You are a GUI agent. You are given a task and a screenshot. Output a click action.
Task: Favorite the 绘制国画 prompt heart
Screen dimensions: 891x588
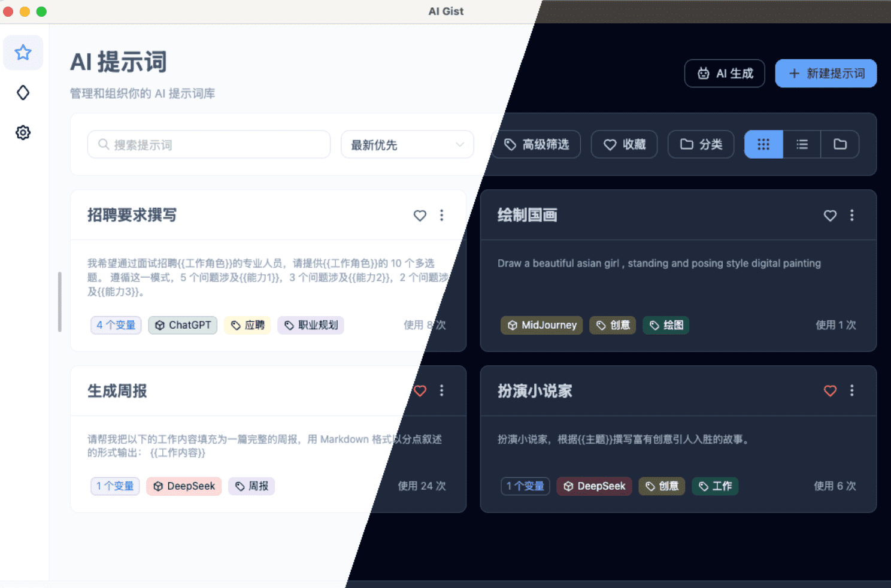(x=830, y=216)
